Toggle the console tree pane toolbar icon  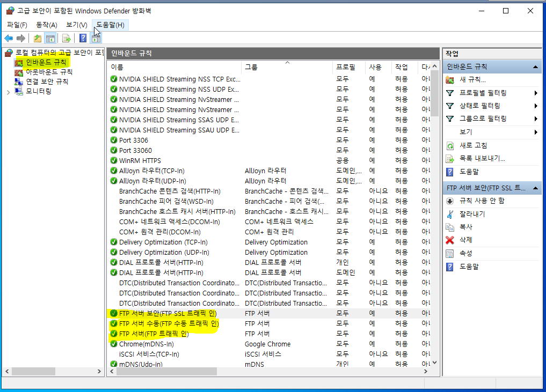tap(50, 38)
